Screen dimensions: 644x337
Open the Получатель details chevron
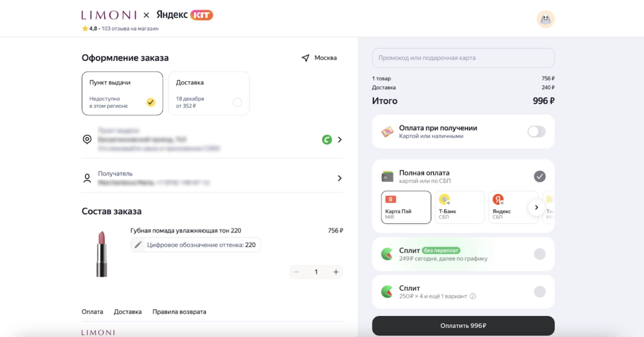[x=340, y=178]
